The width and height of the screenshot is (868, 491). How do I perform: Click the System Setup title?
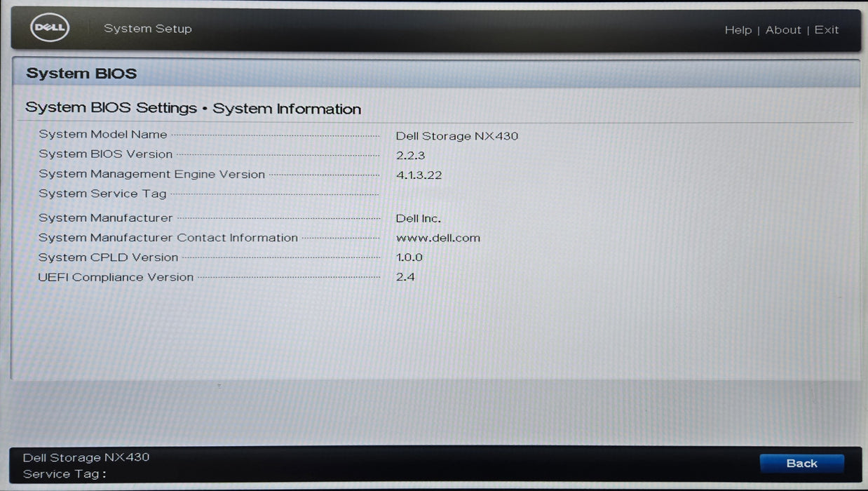pos(148,29)
